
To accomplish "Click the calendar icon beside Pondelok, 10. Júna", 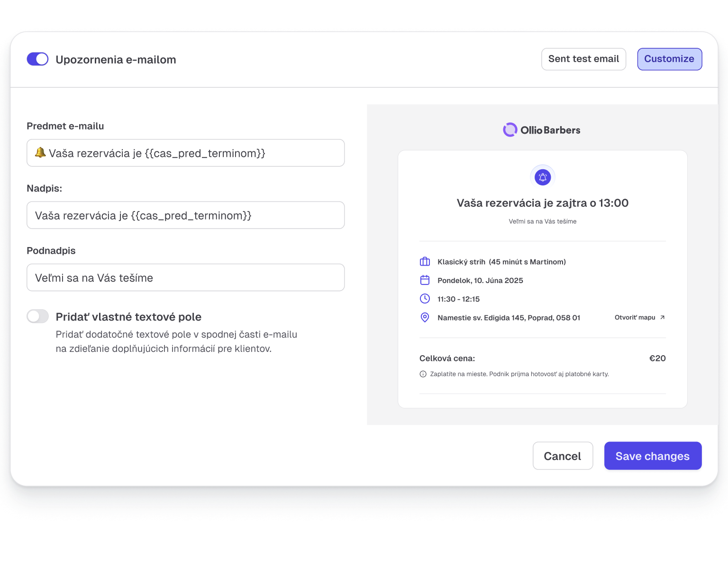I will [x=425, y=280].
